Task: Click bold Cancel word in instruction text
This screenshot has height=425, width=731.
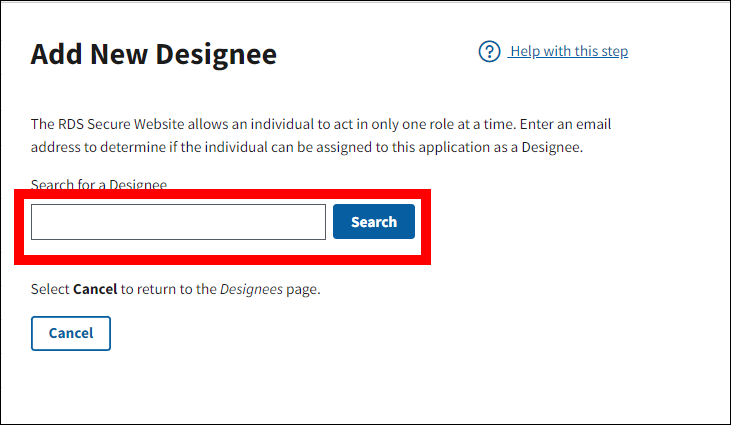Action: tap(95, 290)
